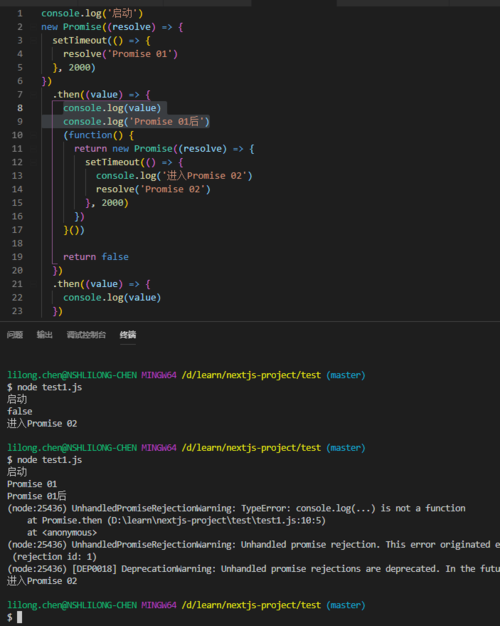Click '}())' on line 17
500x626 pixels.
(74, 230)
